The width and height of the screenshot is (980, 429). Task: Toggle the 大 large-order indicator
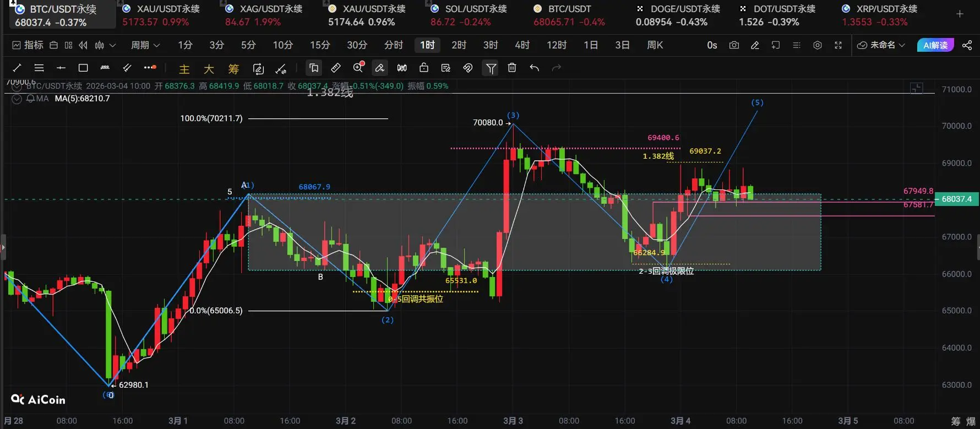(209, 69)
